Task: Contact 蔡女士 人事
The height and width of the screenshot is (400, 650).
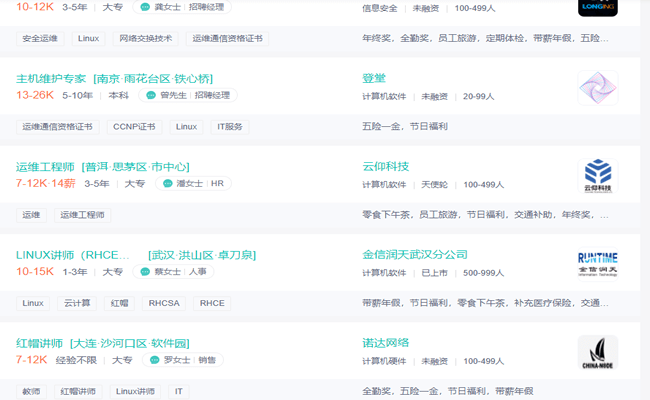Action: coord(173,272)
